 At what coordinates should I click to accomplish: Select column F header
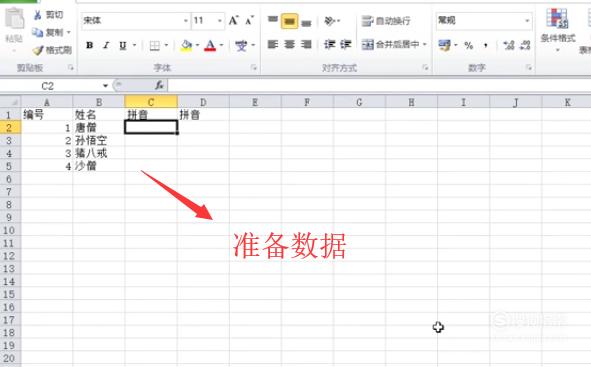coord(307,102)
